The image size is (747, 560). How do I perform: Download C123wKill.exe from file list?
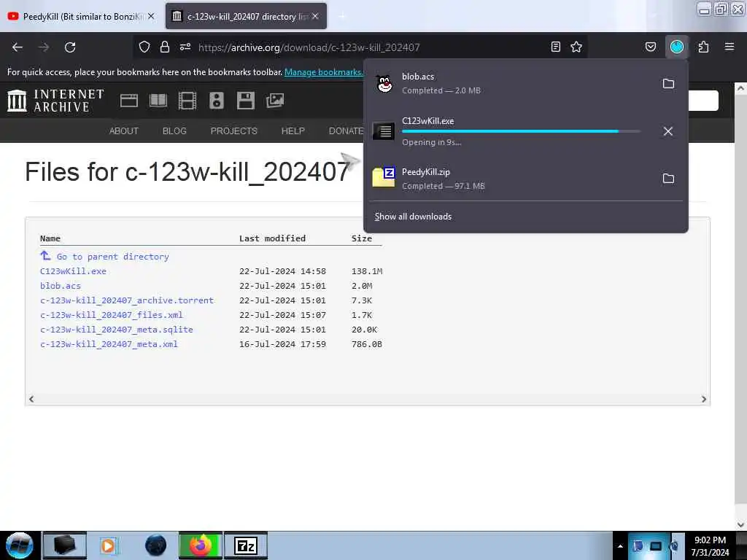(73, 271)
